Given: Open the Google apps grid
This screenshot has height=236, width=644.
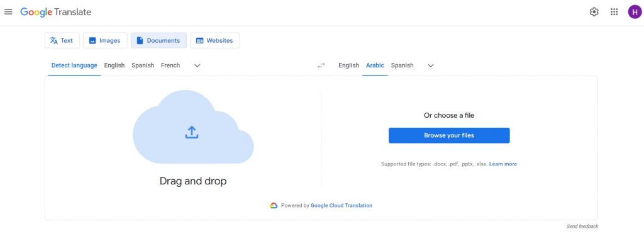Looking at the screenshot, I should point(614,12).
